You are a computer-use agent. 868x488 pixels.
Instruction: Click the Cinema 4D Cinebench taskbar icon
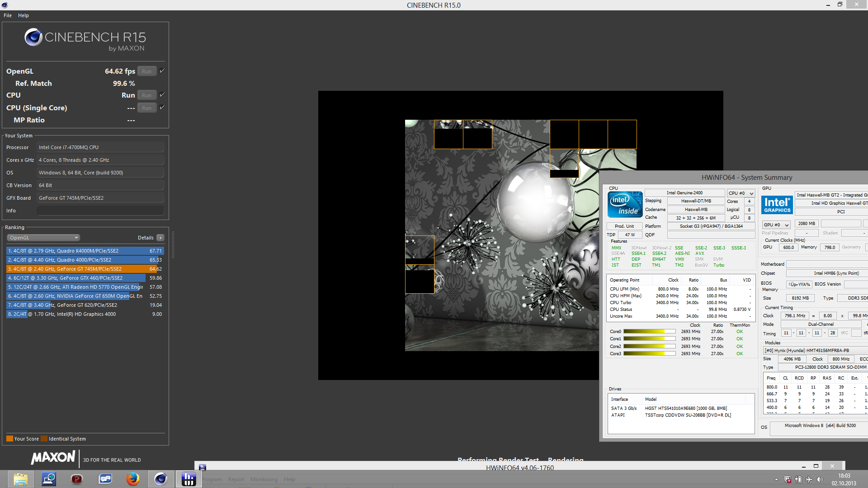pos(161,479)
